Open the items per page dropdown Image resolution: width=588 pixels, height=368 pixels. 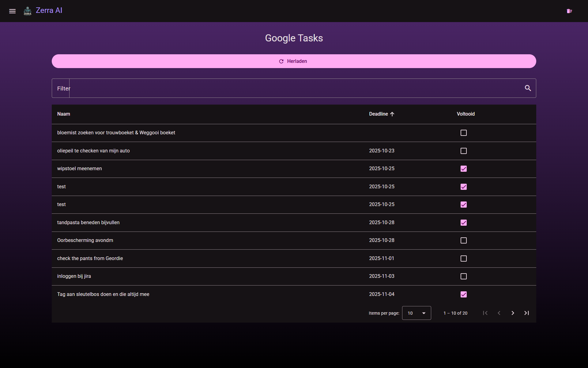tap(417, 313)
